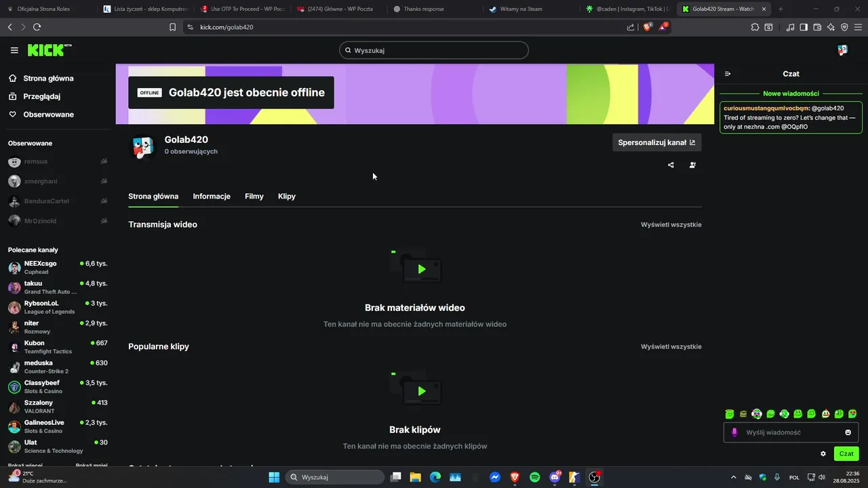Collapse the chat panel with arrow icon
Screen dimensions: 868x488
728,74
